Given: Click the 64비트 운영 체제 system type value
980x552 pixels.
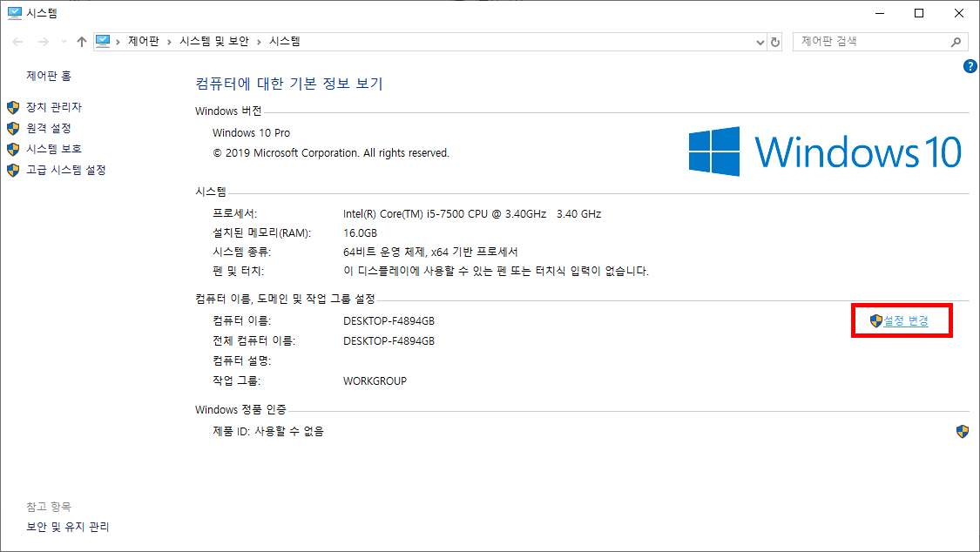Looking at the screenshot, I should [430, 252].
